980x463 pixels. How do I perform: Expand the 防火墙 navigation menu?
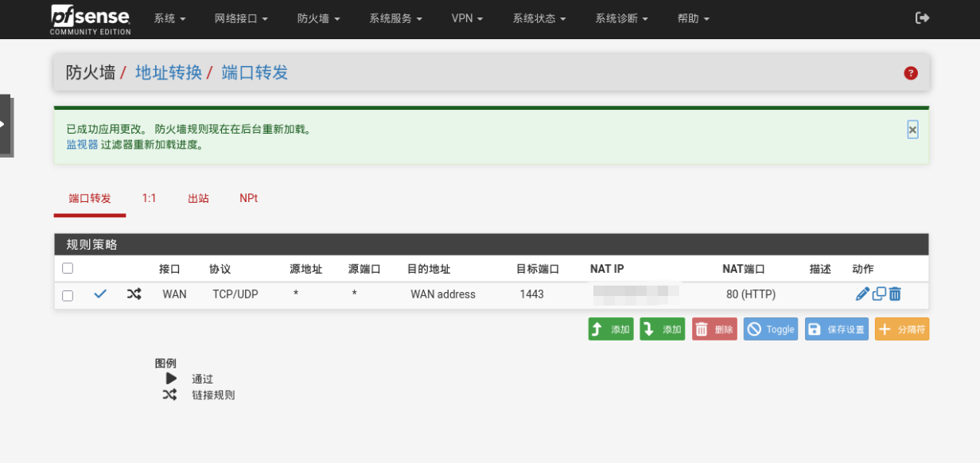tap(318, 18)
